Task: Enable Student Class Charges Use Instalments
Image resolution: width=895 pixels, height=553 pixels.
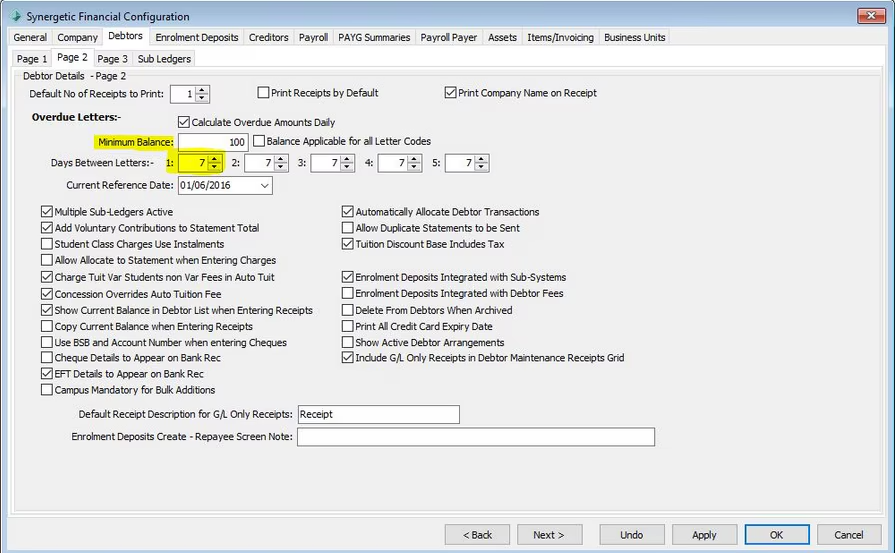Action: pos(47,244)
